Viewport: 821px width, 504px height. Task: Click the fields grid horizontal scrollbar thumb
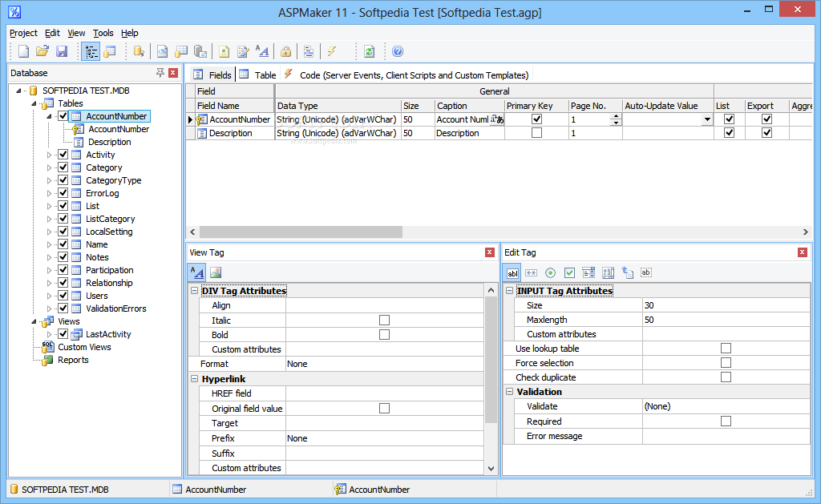301,232
